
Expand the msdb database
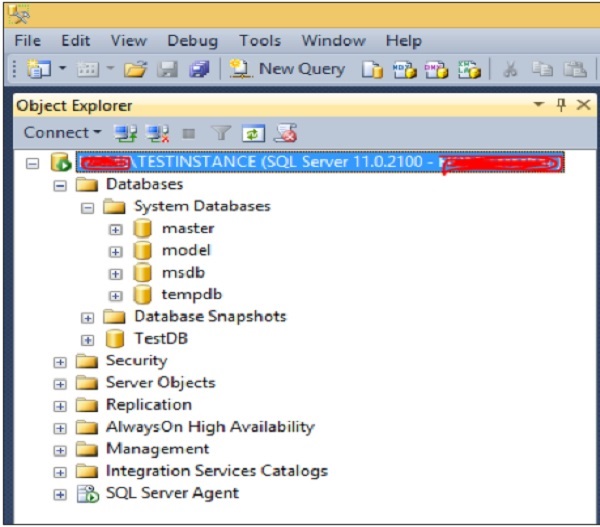tap(116, 274)
